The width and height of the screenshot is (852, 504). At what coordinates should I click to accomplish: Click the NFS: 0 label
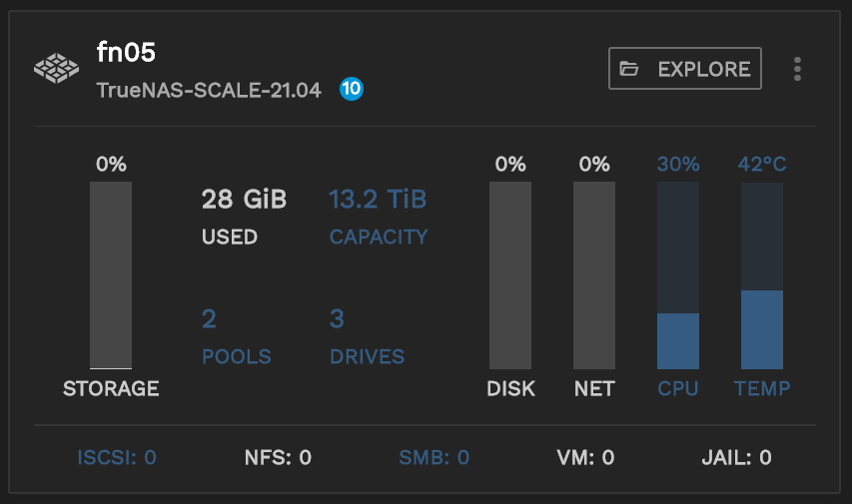coord(278,458)
